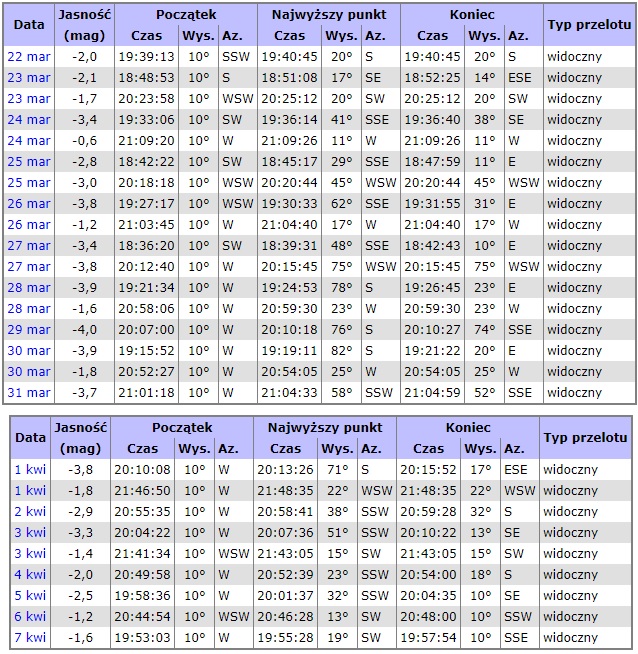The height and width of the screenshot is (654, 638).
Task: Select the magnitude cell -1,7
Action: (x=84, y=98)
